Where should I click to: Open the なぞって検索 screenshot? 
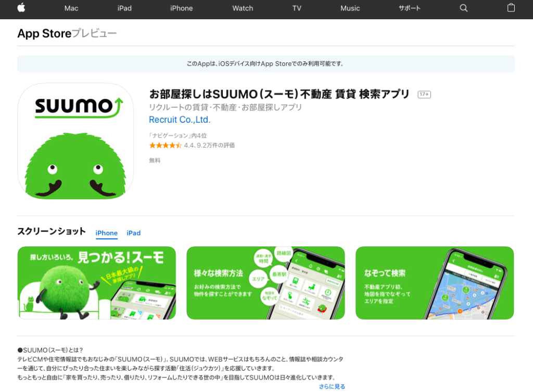point(435,283)
